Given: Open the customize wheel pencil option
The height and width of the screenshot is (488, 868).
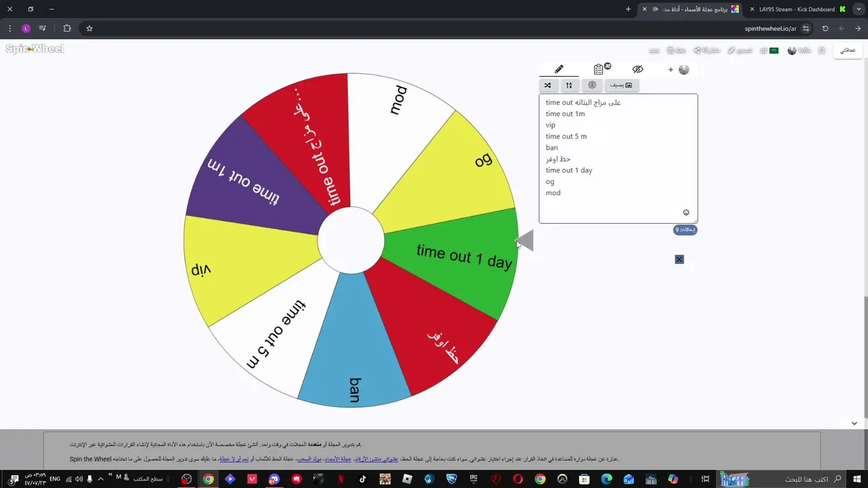Looking at the screenshot, I should pos(741,50).
